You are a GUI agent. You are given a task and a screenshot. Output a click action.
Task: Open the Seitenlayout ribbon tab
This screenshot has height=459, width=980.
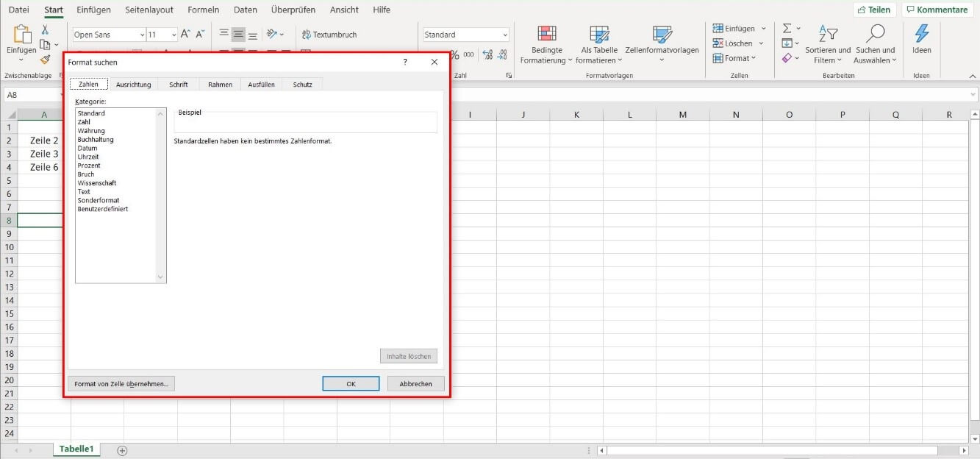click(x=149, y=10)
